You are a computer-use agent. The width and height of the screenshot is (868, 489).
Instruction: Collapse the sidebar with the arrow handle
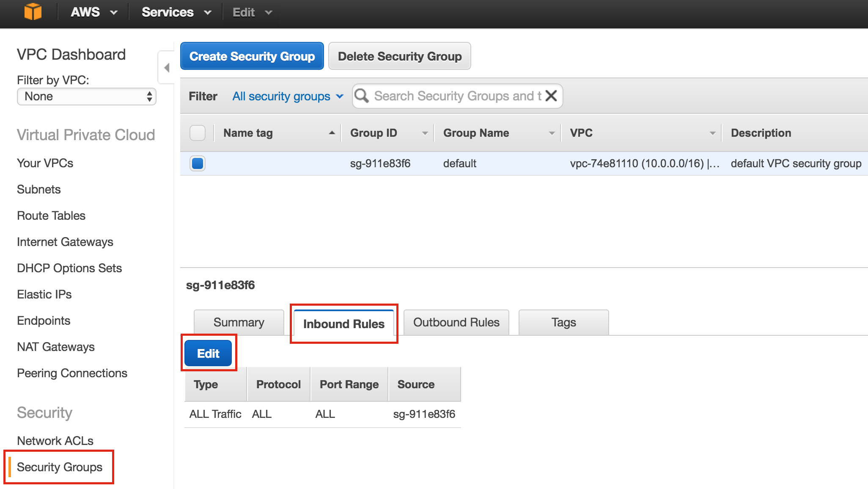[167, 68]
